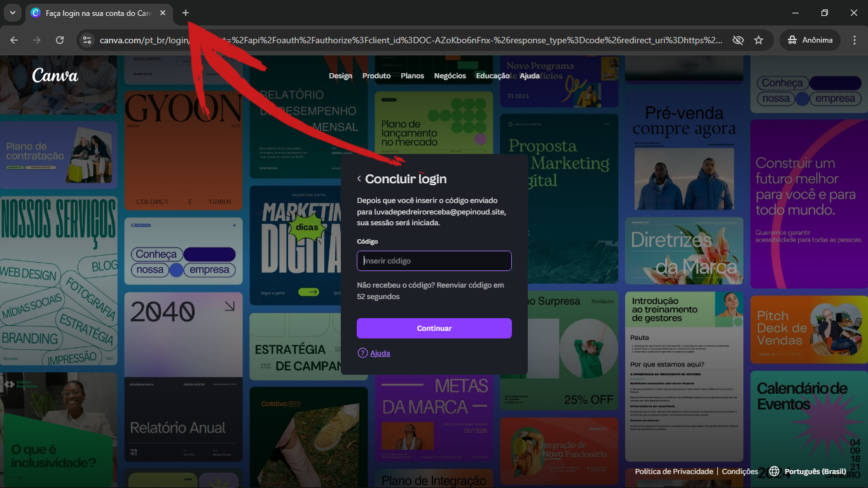Open the Ajuda menu in the navigation bar

[x=530, y=76]
